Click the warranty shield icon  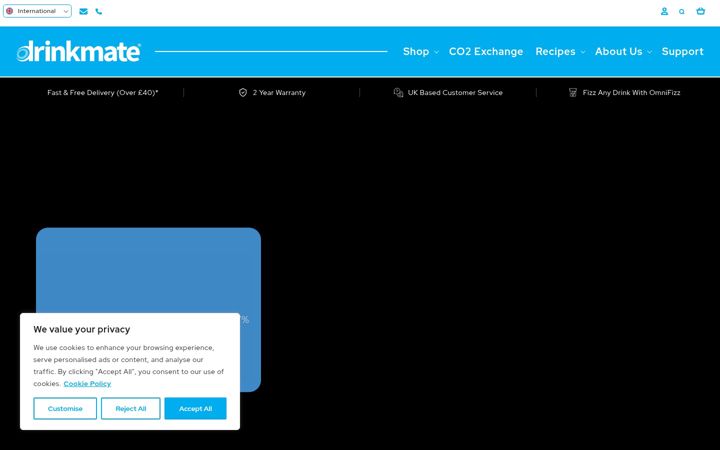point(243,93)
